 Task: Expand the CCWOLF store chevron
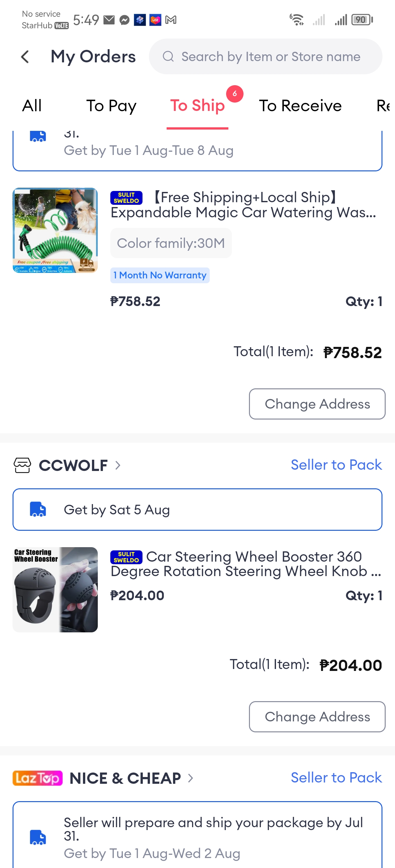pos(118,465)
